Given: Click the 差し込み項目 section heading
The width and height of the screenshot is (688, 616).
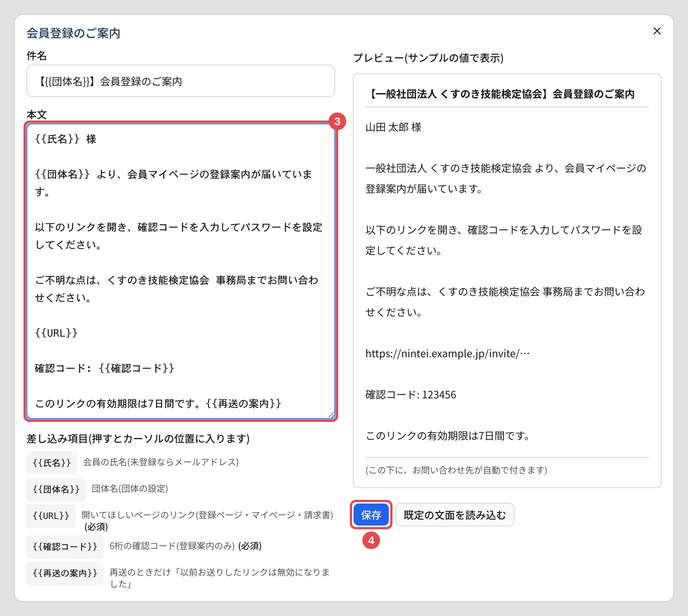Looking at the screenshot, I should [138, 438].
